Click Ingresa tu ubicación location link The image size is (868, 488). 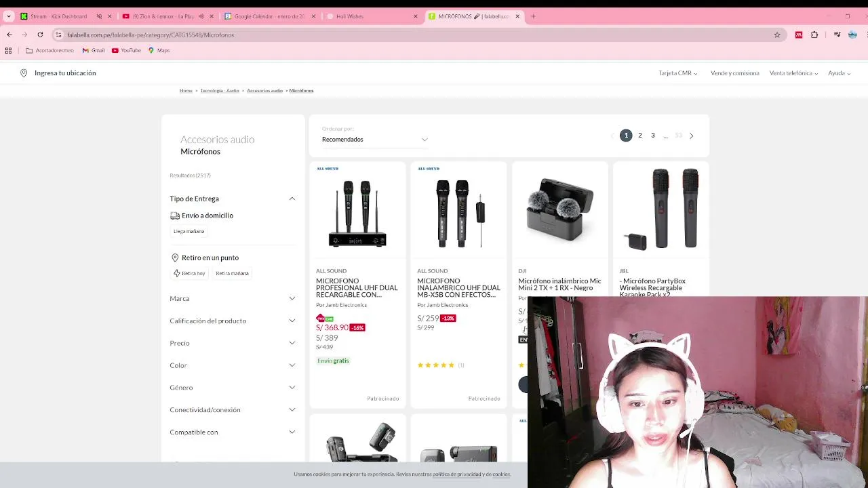[58, 73]
